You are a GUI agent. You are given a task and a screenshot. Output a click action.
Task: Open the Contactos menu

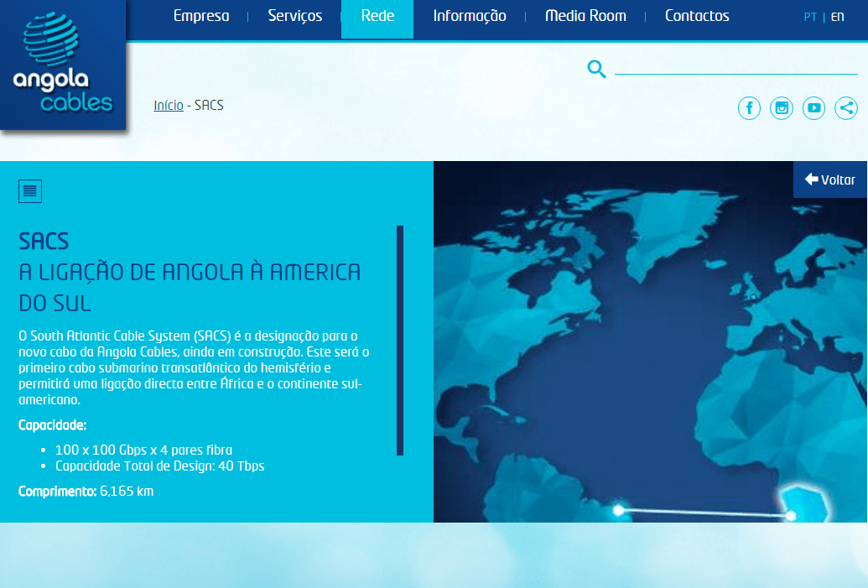[697, 15]
